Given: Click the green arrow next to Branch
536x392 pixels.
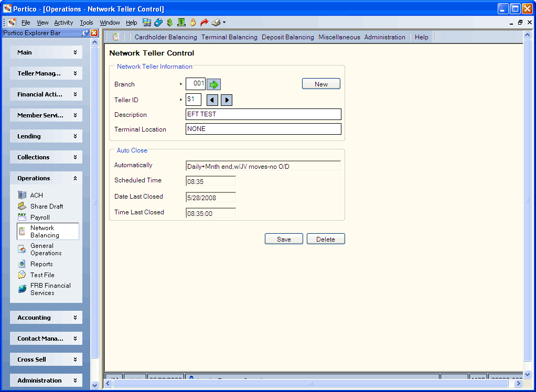Looking at the screenshot, I should 213,84.
